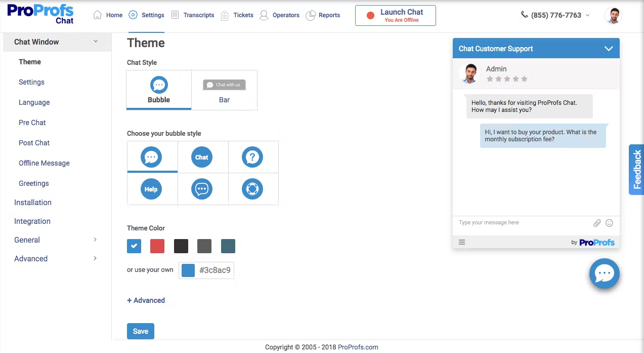Click the 'Hello, thanks for visiting' message
Image resolution: width=644 pixels, height=353 pixels.
pyautogui.click(x=529, y=106)
